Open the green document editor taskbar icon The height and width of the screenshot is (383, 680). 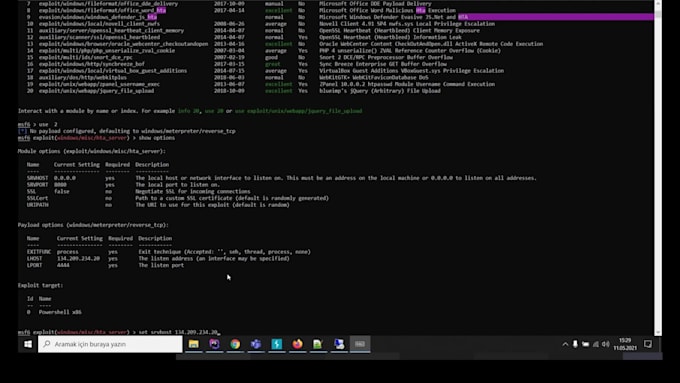pyautogui.click(x=318, y=344)
